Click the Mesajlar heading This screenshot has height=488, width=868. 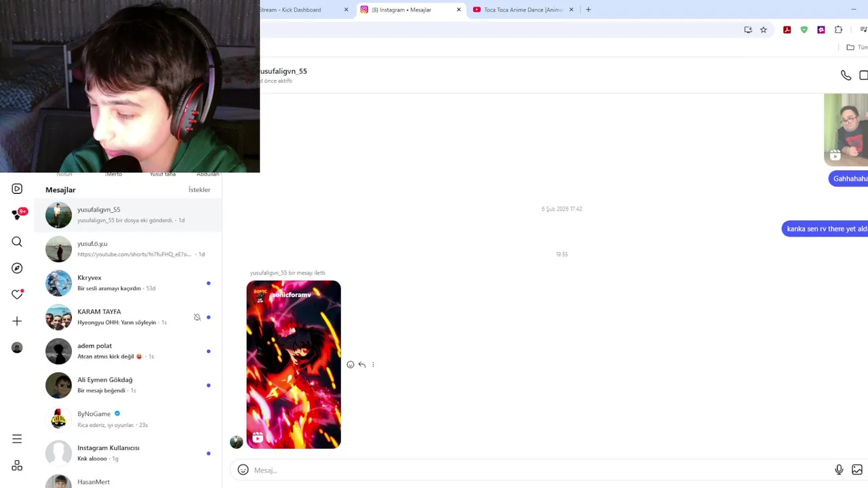point(60,190)
